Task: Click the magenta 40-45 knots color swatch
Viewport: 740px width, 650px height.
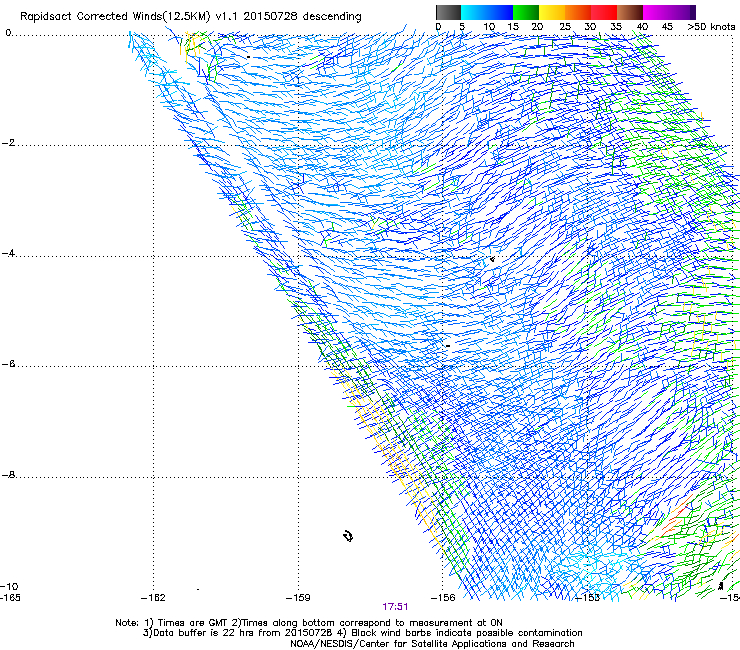Action: 656,12
